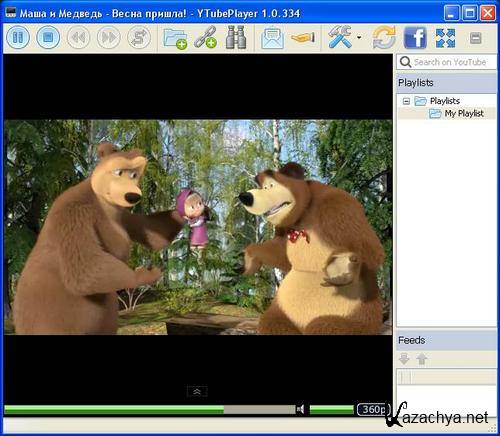Click the yellow pointing hand icon
The image size is (500, 436).
pos(303,37)
